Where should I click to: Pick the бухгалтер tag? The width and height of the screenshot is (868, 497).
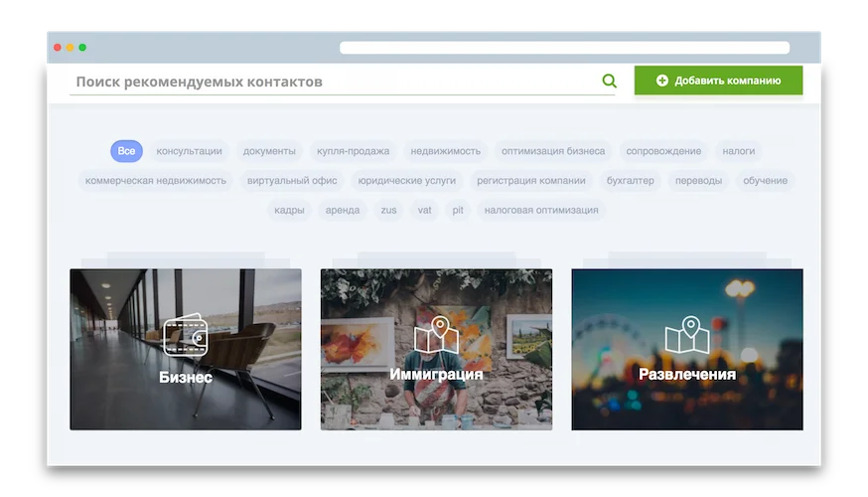pos(630,180)
